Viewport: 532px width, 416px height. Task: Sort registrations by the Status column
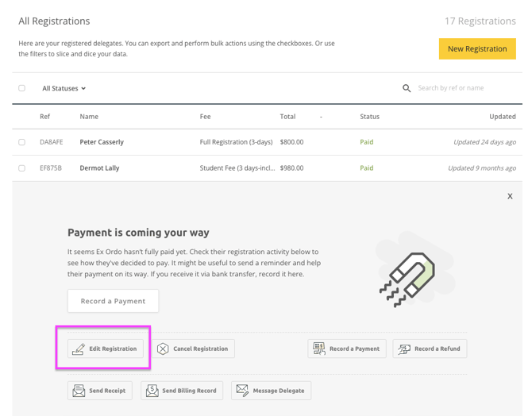pos(369,117)
